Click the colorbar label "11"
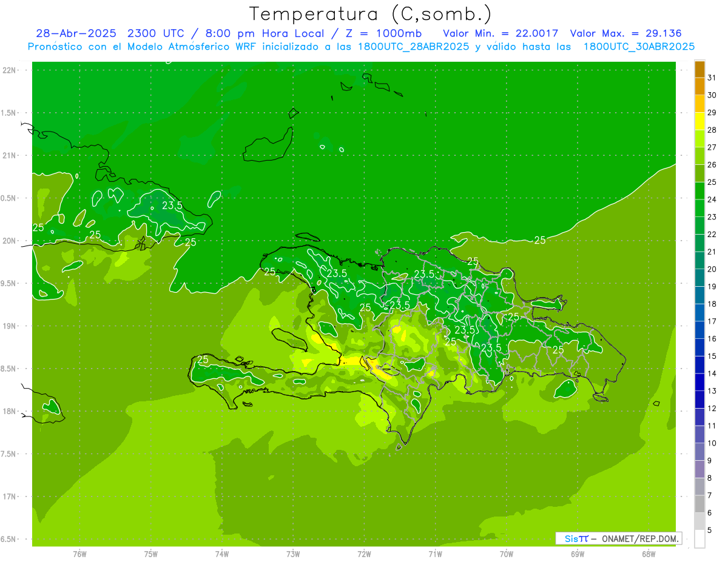 (x=712, y=426)
